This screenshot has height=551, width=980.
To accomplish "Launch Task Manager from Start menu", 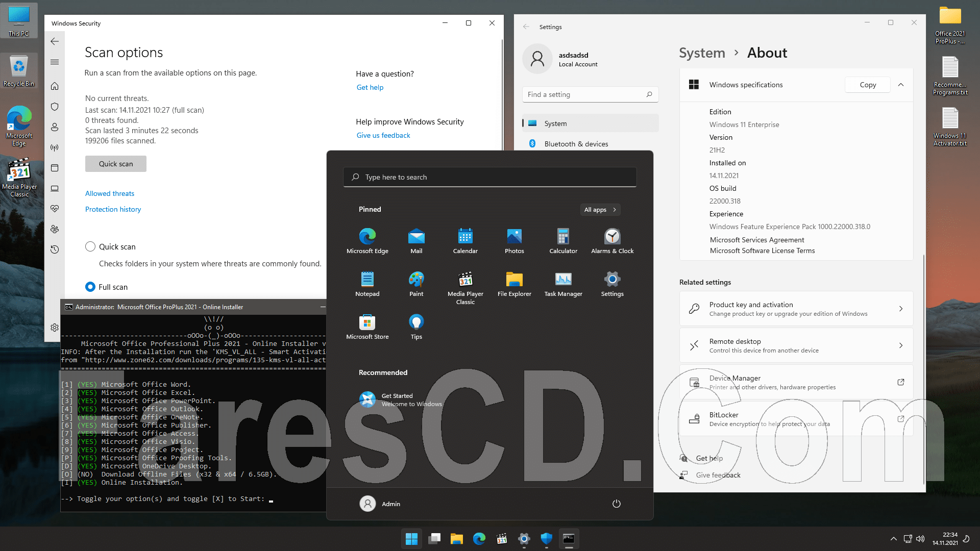I will pos(563,284).
